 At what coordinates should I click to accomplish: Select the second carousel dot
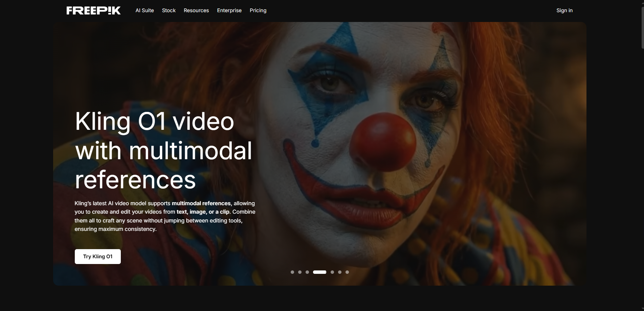coord(299,272)
